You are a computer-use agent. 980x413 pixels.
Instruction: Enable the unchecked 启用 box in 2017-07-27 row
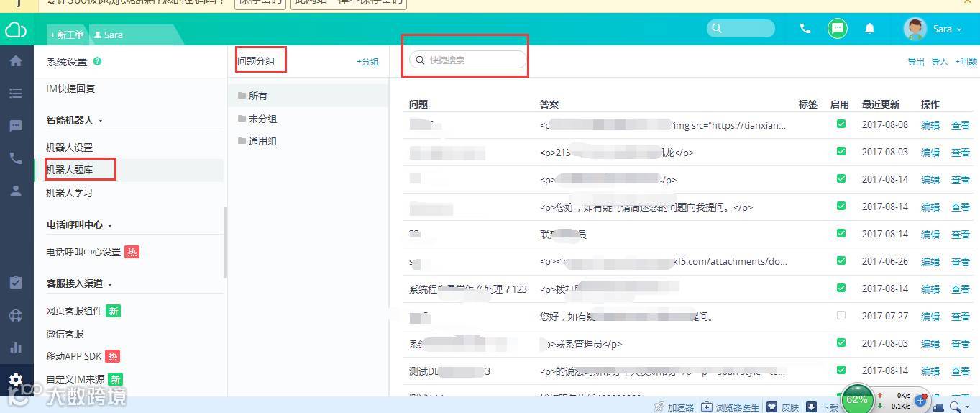[x=841, y=316]
